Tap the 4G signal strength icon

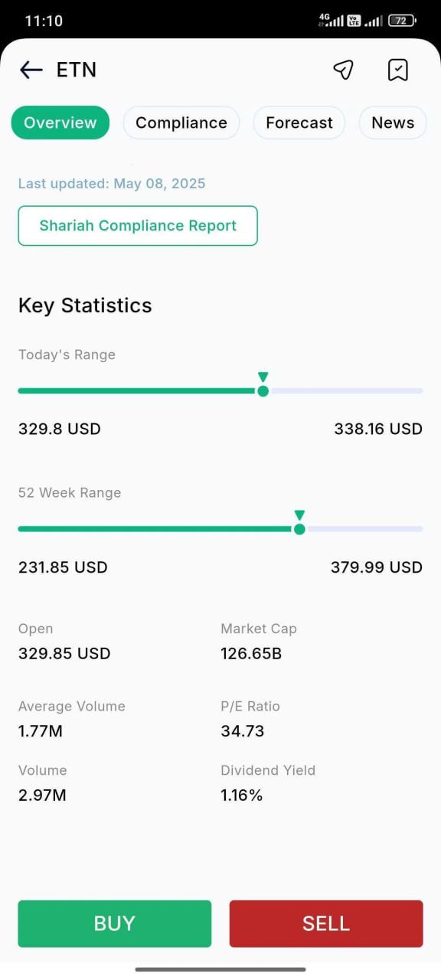pyautogui.click(x=331, y=20)
